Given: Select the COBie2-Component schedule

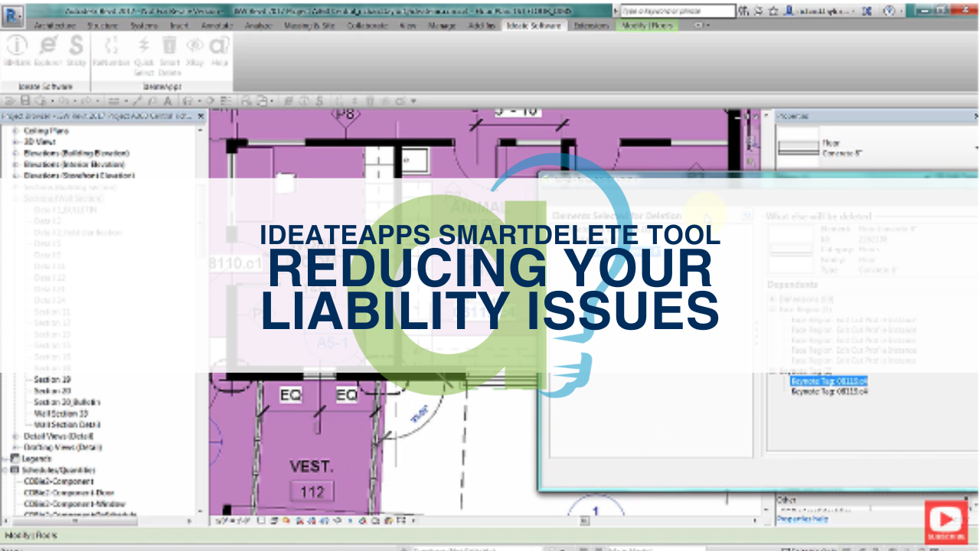Looking at the screenshot, I should (58, 481).
